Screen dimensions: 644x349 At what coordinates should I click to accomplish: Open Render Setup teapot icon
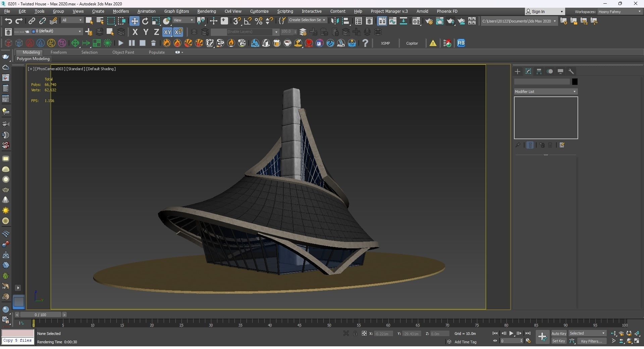429,21
